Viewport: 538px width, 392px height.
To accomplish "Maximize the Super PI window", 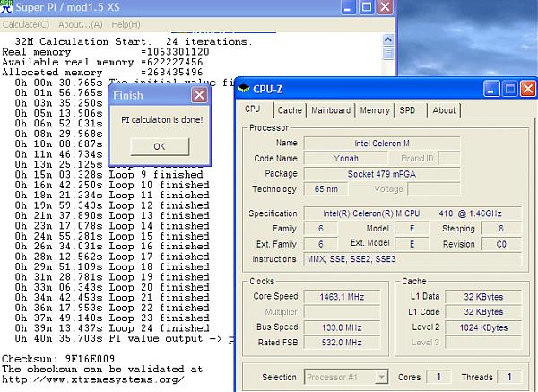I will click(366, 7).
